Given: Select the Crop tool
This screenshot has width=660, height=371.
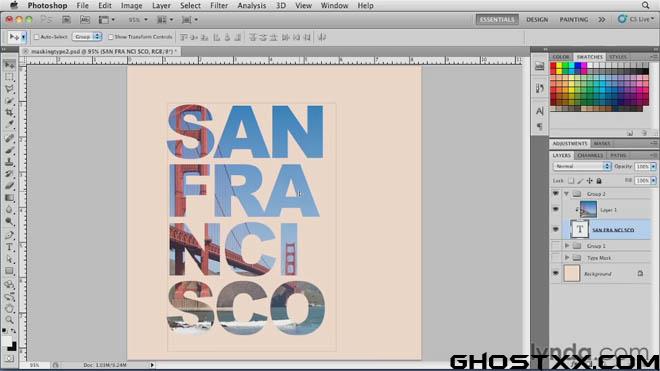Looking at the screenshot, I should click(x=9, y=112).
